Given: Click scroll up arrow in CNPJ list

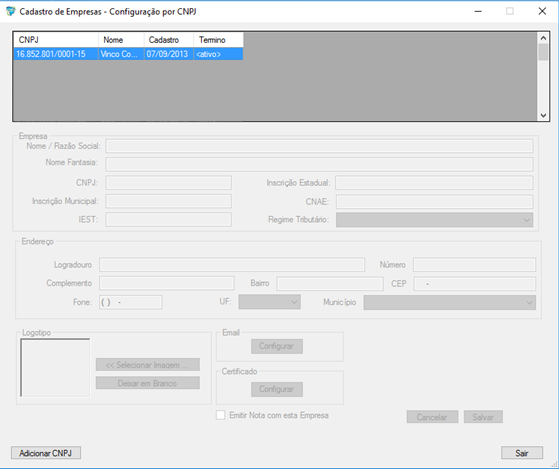Looking at the screenshot, I should (x=543, y=38).
